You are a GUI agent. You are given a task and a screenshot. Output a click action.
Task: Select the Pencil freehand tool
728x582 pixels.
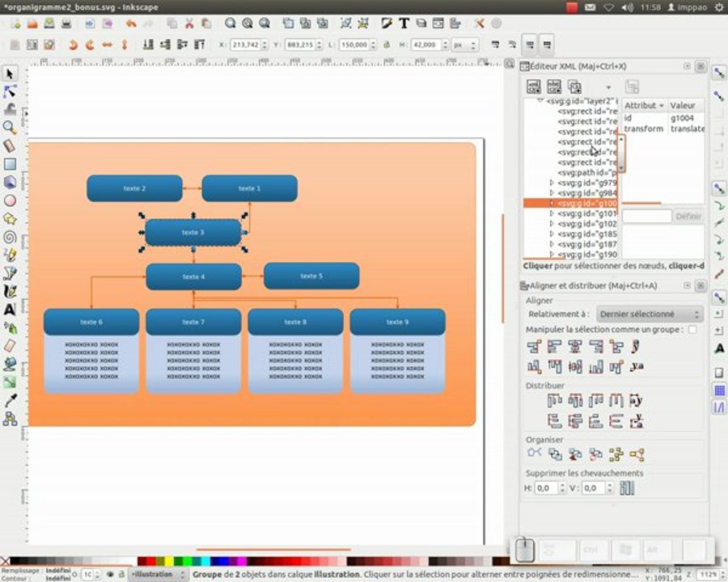[x=10, y=255]
